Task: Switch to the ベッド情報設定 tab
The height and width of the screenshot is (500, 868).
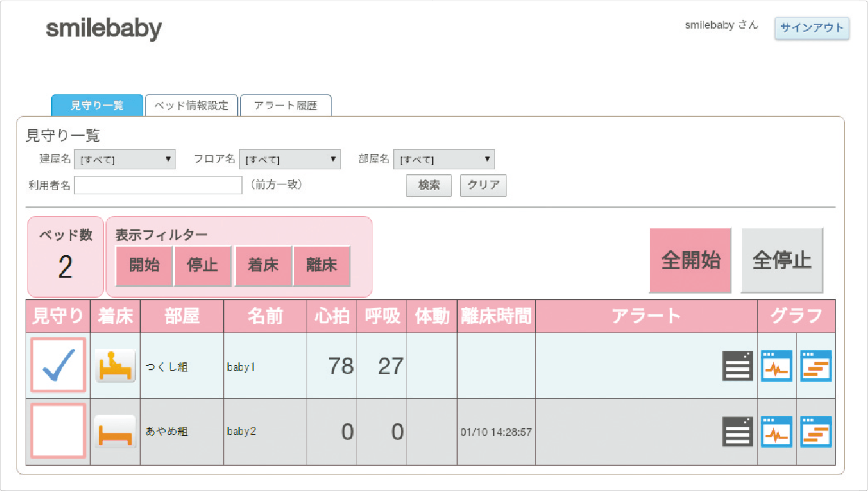Action: tap(191, 105)
